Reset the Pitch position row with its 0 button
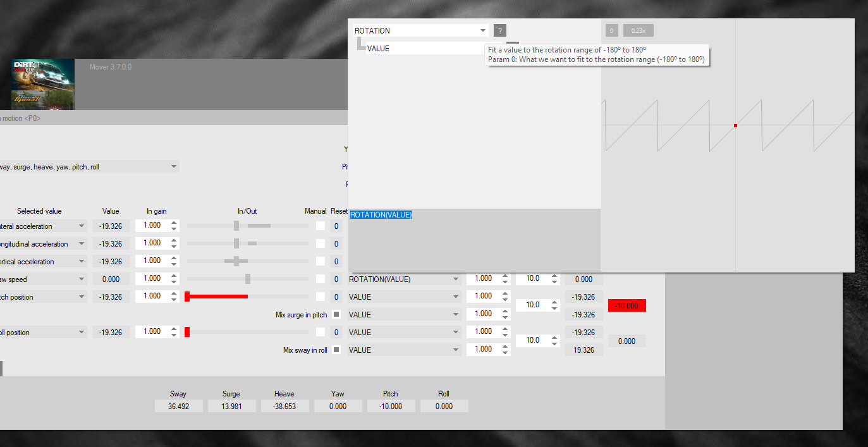868x447 pixels. pyautogui.click(x=336, y=297)
